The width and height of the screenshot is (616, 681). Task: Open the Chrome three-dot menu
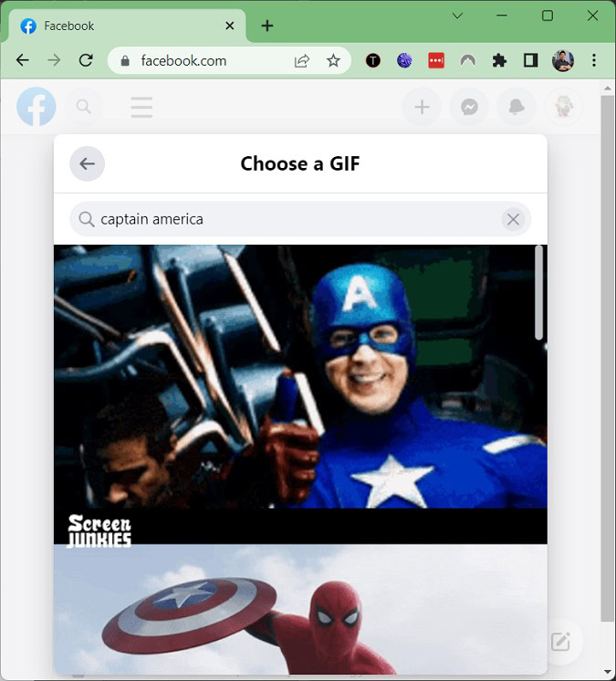(594, 60)
